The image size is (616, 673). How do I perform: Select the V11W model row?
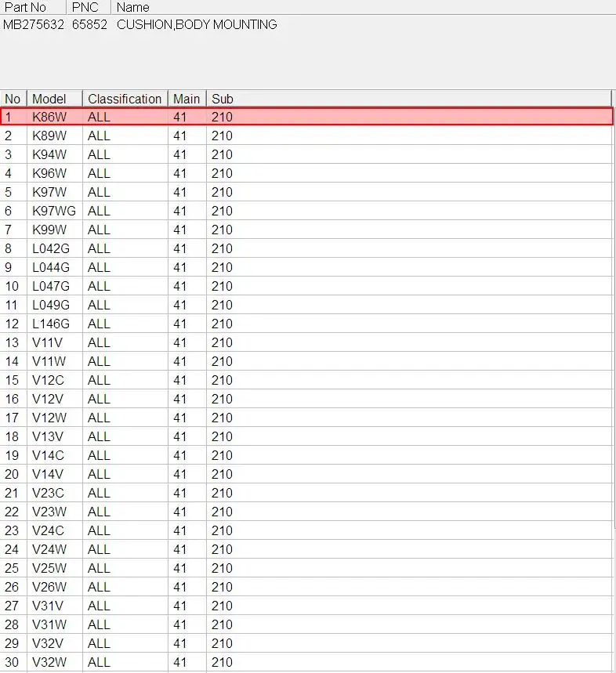point(306,361)
